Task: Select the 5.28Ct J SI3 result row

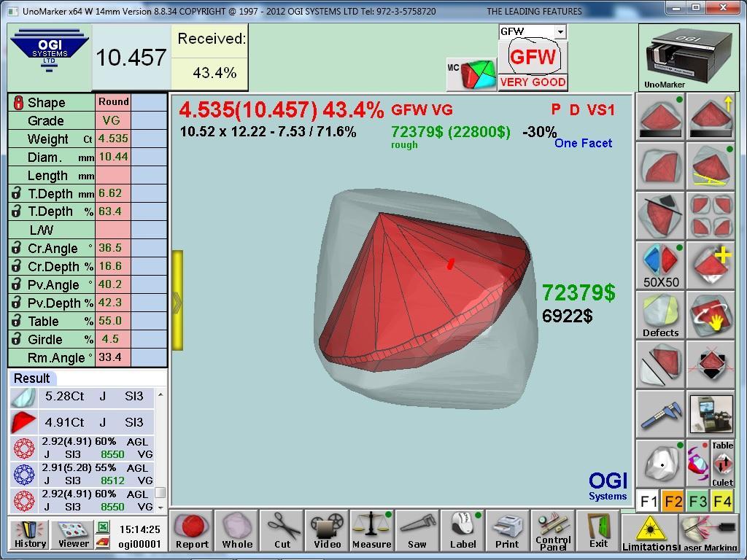Action: coord(82,397)
